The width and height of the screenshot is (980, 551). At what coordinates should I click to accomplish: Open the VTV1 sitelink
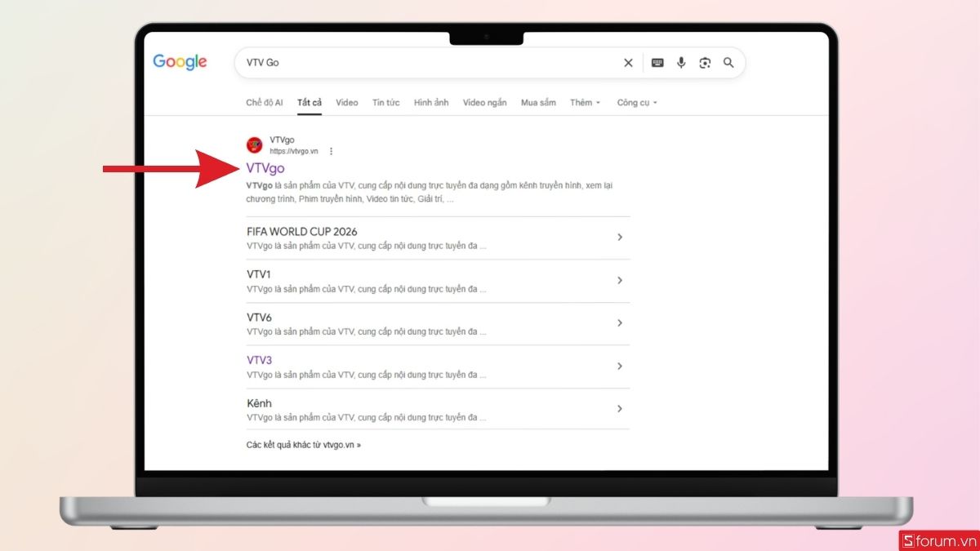(259, 274)
